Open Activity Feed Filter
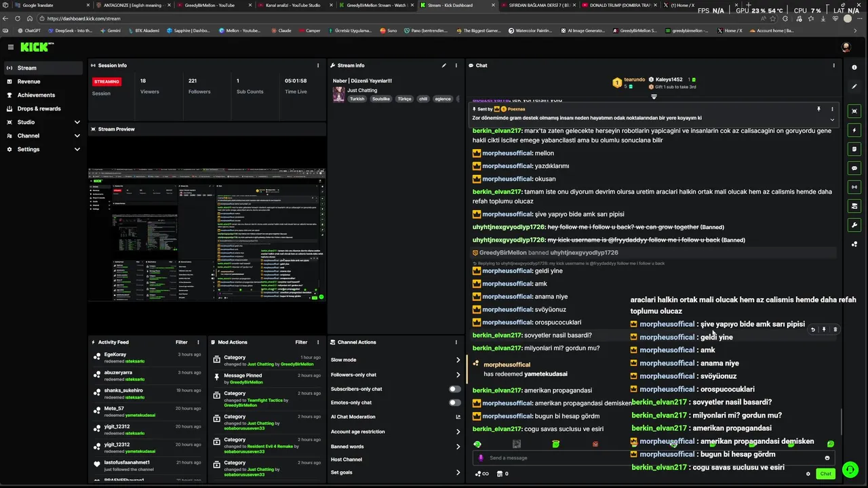This screenshot has width=868, height=488. [182, 342]
